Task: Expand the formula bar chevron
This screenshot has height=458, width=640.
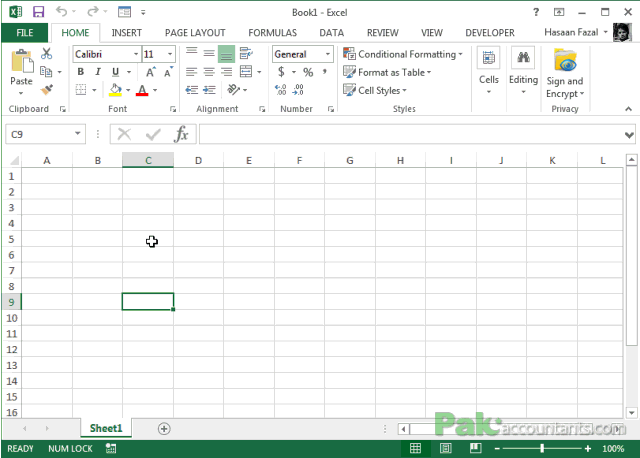Action: click(x=629, y=135)
